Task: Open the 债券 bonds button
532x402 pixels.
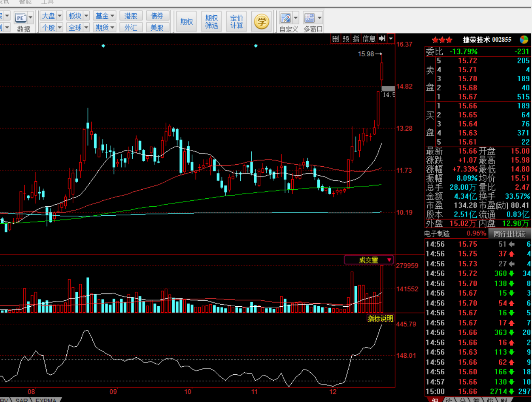Action: pyautogui.click(x=157, y=16)
